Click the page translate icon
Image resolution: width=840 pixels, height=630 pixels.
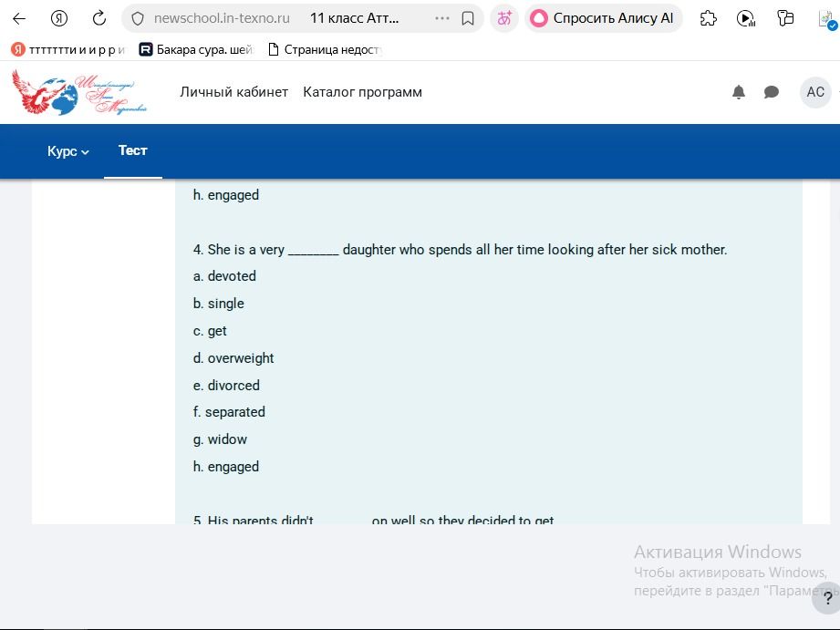click(504, 18)
